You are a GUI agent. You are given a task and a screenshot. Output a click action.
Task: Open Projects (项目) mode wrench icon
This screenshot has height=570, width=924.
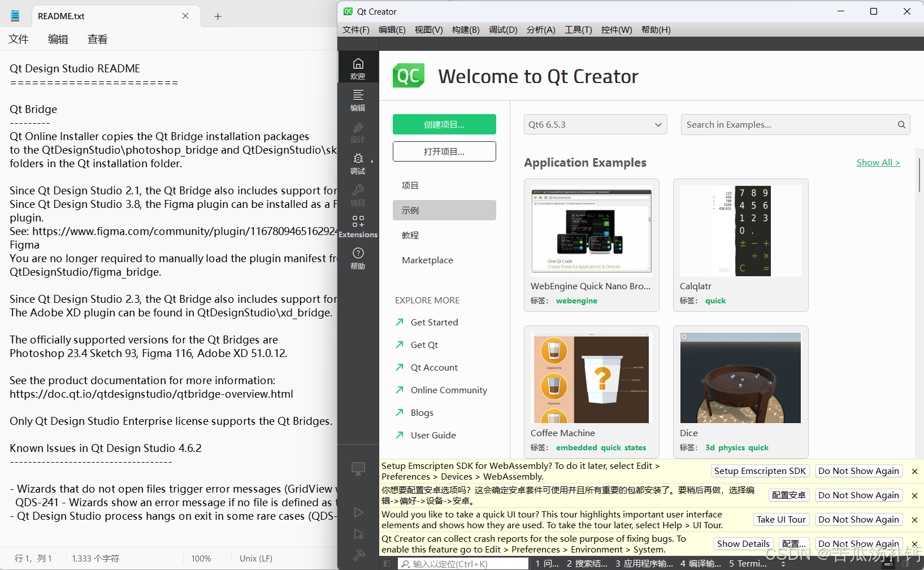coord(358,194)
